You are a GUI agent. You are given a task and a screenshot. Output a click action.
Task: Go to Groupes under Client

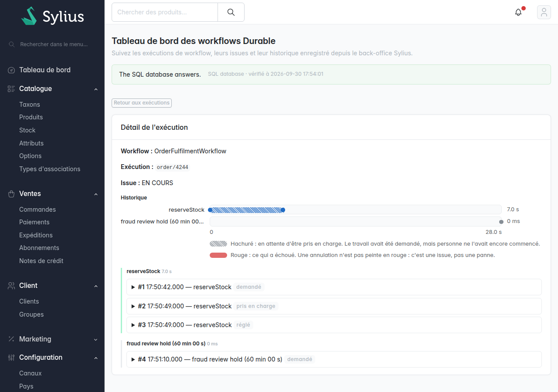point(31,314)
